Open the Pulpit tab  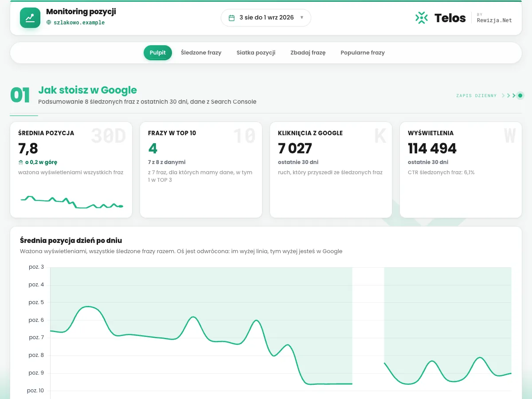click(157, 53)
